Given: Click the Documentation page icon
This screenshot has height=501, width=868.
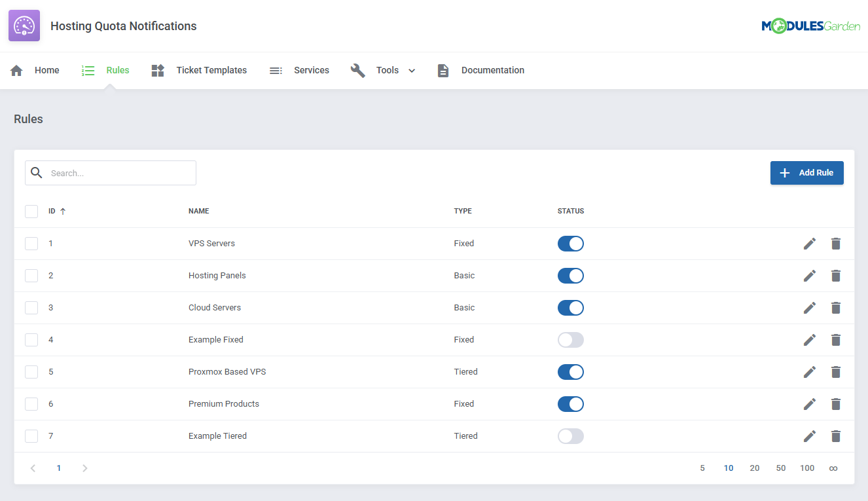Looking at the screenshot, I should click(x=443, y=70).
